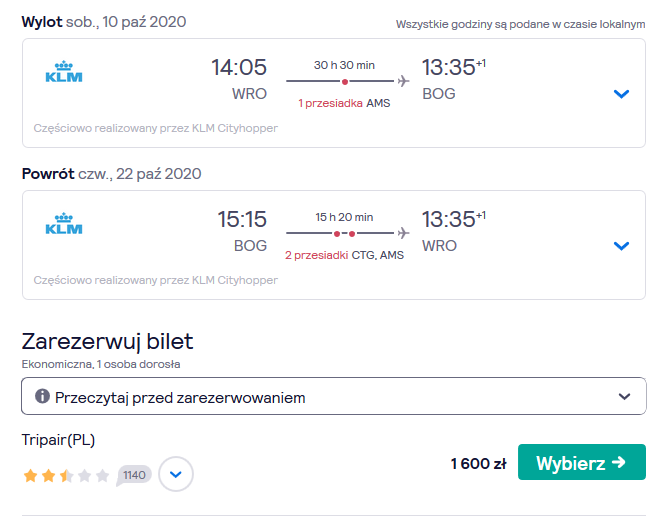Open the Przeczytaj przed zarezerwowaniem dropdown
Screen dimensions: 664x518
pyautogui.click(x=334, y=396)
